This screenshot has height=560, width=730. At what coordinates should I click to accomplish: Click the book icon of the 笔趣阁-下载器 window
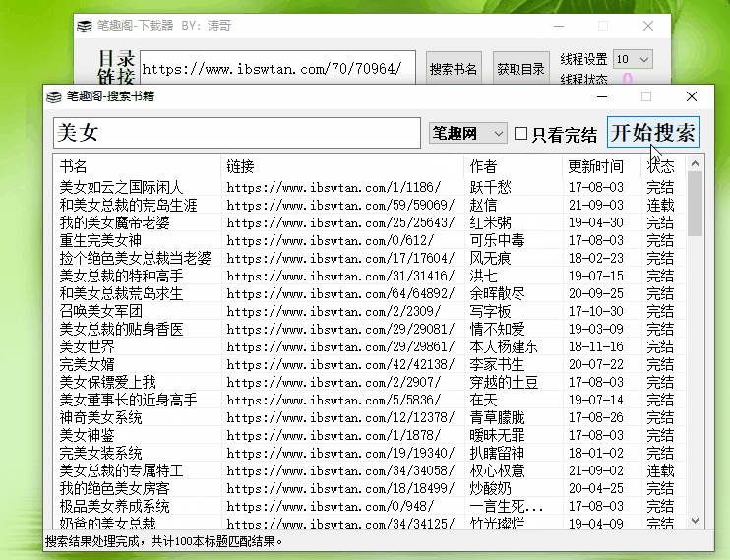[85, 26]
